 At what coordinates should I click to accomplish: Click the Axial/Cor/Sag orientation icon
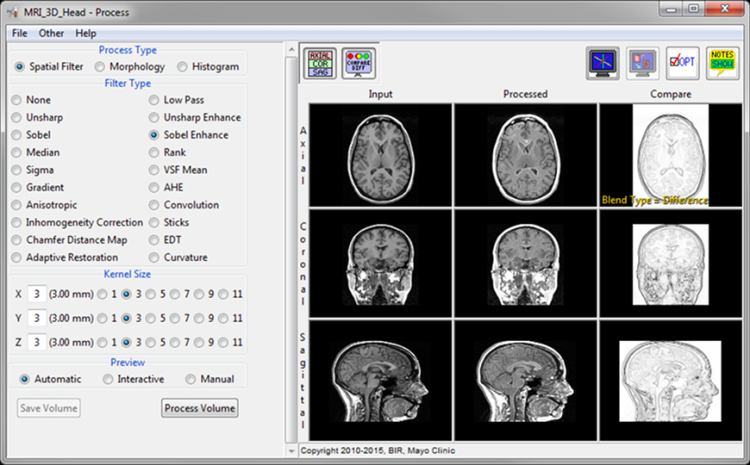coord(319,64)
